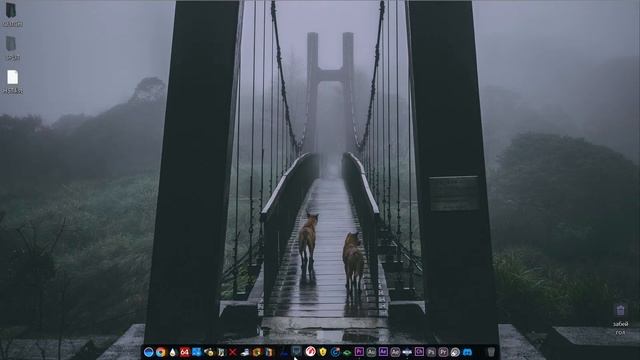Launch the purple After Effects dock icon
Screen dimensions: 640x360
[x=383, y=352]
